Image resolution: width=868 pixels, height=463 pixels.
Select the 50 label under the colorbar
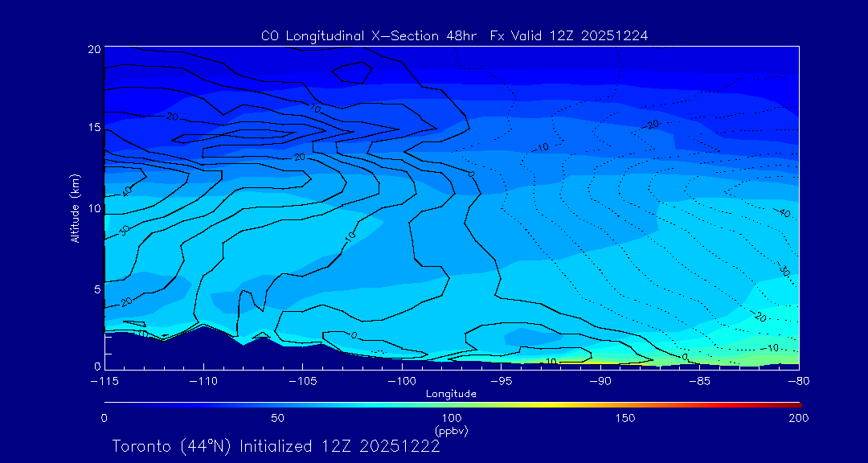pos(277,418)
